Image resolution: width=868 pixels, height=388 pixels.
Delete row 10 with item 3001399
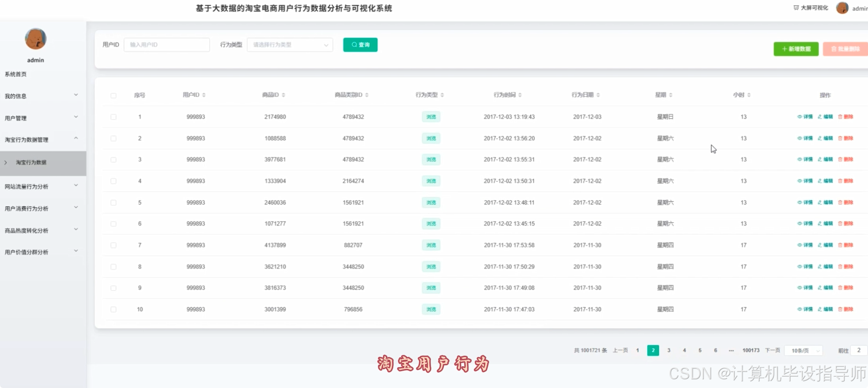(846, 309)
